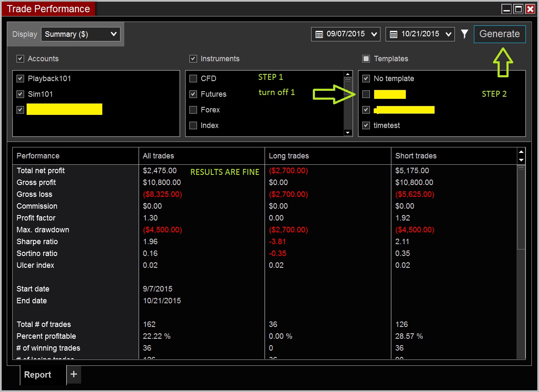The image size is (539, 392).
Task: Select the Ulcer index row label
Action: (x=35, y=265)
